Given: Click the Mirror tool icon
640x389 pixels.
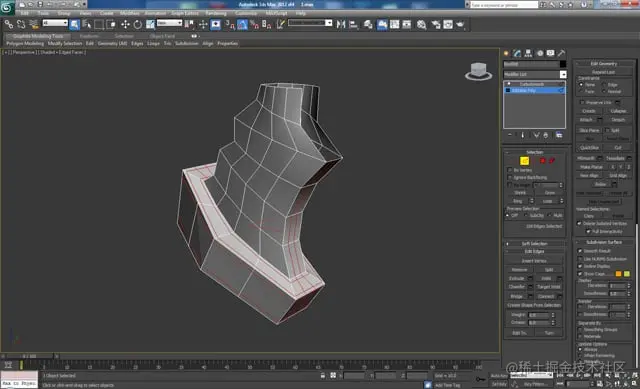Looking at the screenshot, I should pos(341,24).
